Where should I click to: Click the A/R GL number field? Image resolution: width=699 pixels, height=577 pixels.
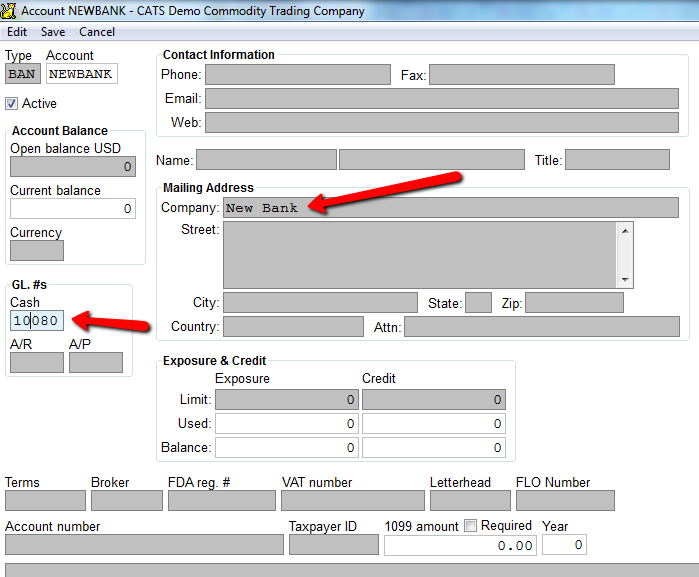click(37, 363)
